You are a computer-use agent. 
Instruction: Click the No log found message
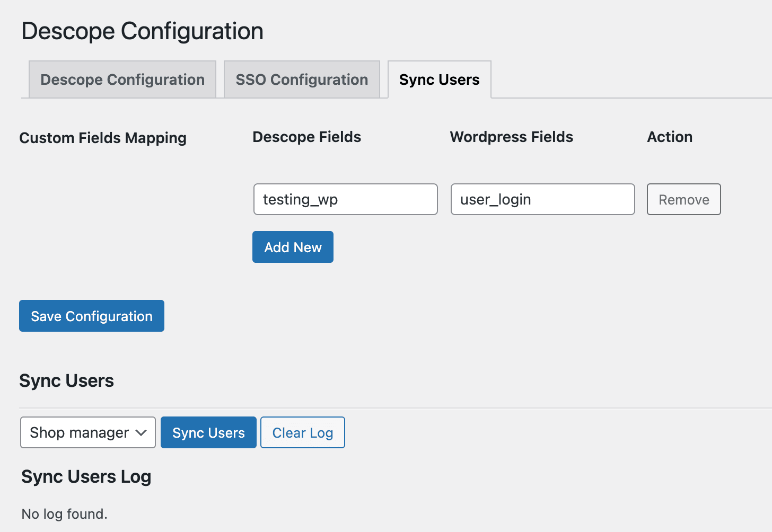tap(64, 513)
